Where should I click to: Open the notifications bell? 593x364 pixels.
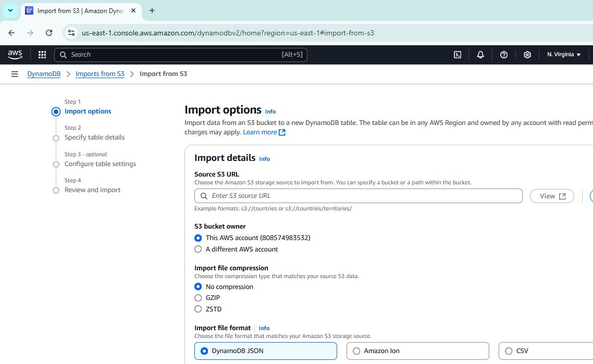coord(480,55)
